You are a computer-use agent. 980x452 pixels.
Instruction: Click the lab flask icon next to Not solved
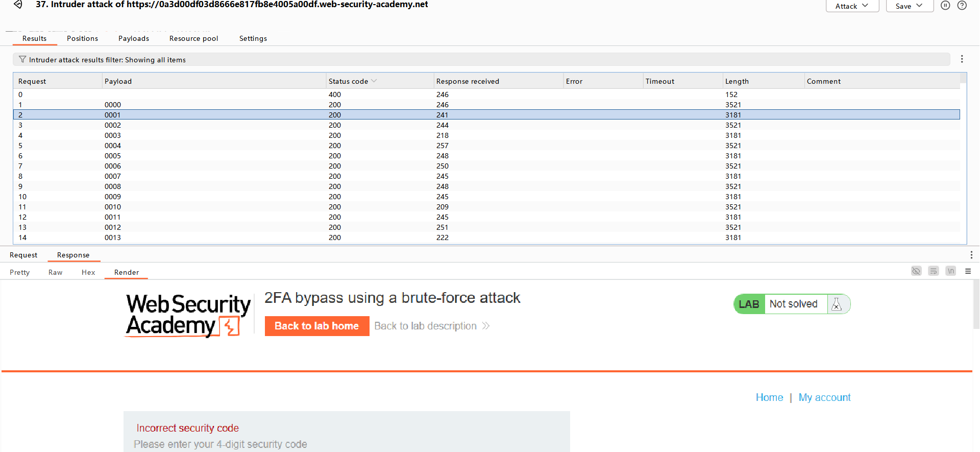pyautogui.click(x=836, y=304)
